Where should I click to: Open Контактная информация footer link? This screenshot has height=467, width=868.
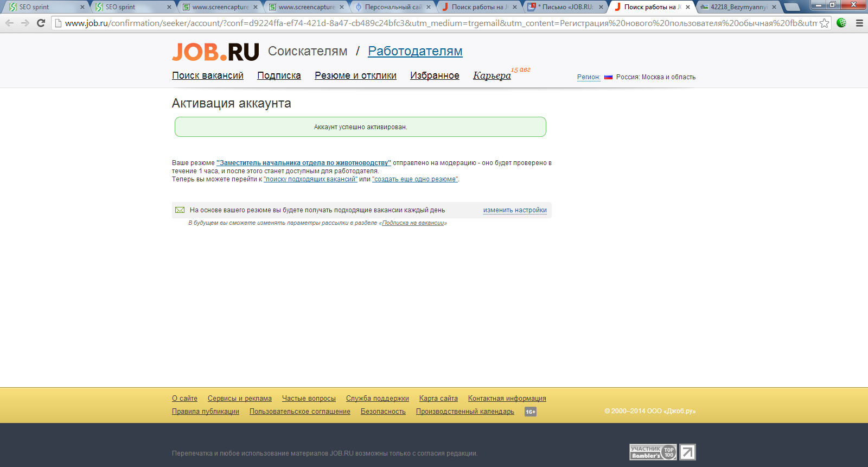507,399
